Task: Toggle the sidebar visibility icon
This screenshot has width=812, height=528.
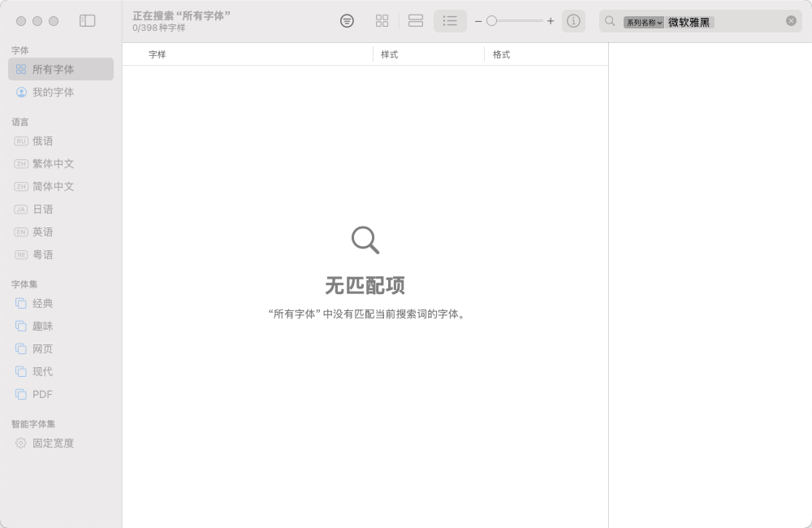Action: [87, 21]
